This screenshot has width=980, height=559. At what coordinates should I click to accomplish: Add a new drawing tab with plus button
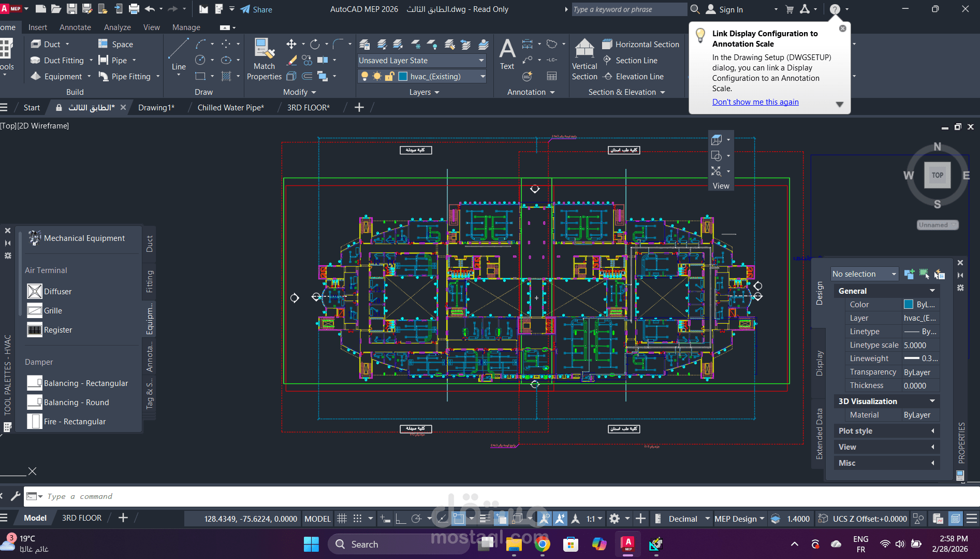[359, 107]
